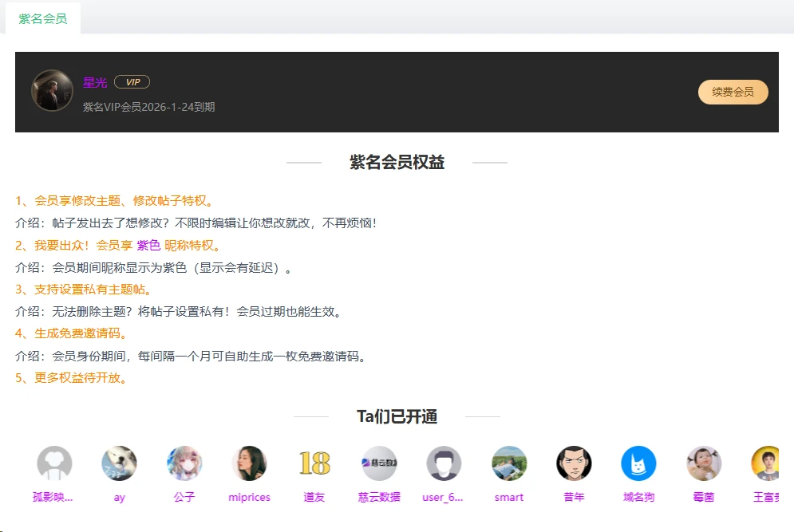Open the dog avatar of member ay
This screenshot has height=532, width=794.
click(x=120, y=463)
